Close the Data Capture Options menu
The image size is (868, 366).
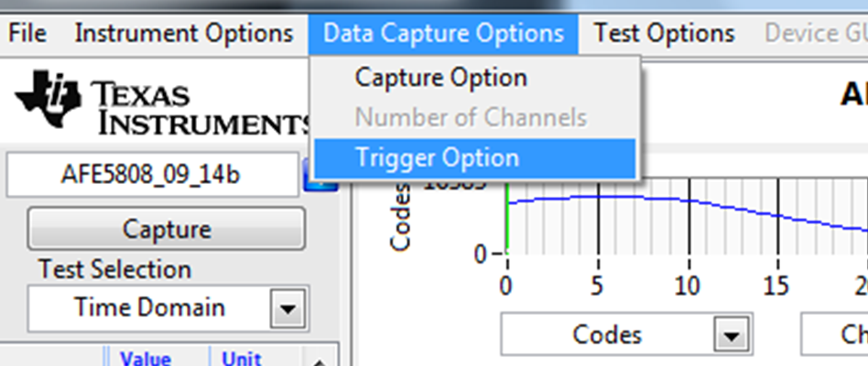click(443, 34)
